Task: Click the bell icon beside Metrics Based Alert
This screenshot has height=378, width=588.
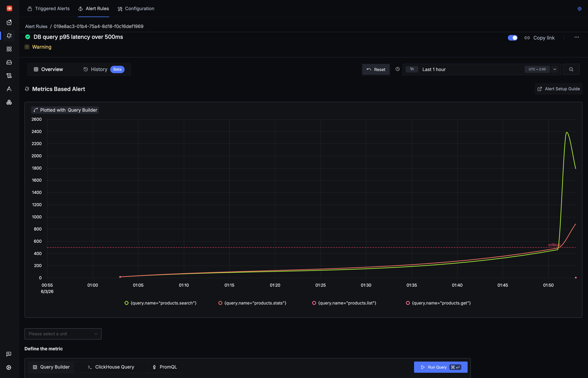Action: 27,89
